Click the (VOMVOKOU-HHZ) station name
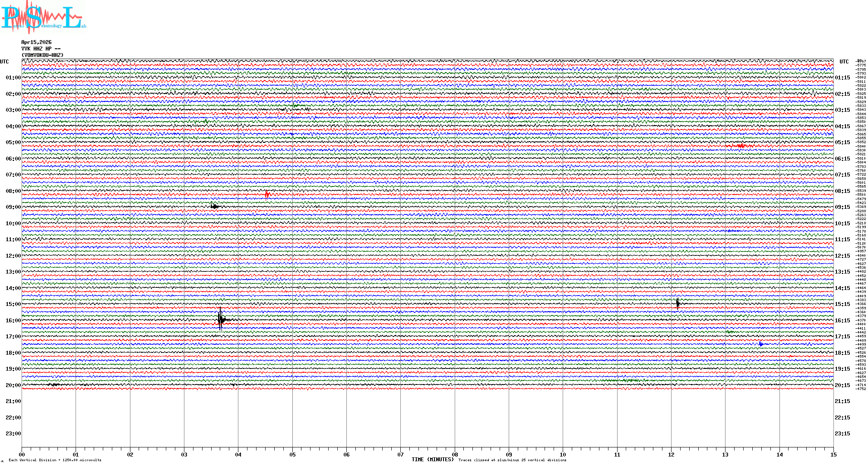The height and width of the screenshot is (466, 868). [x=42, y=55]
